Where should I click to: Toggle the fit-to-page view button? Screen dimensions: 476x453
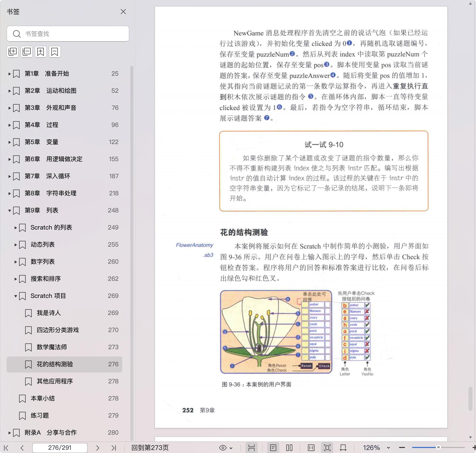(x=327, y=448)
